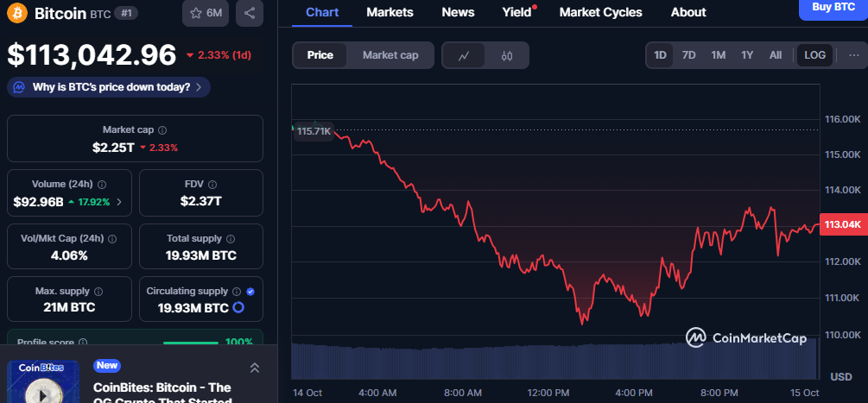Click FDV info icon
This screenshot has height=403, width=868.
(214, 184)
